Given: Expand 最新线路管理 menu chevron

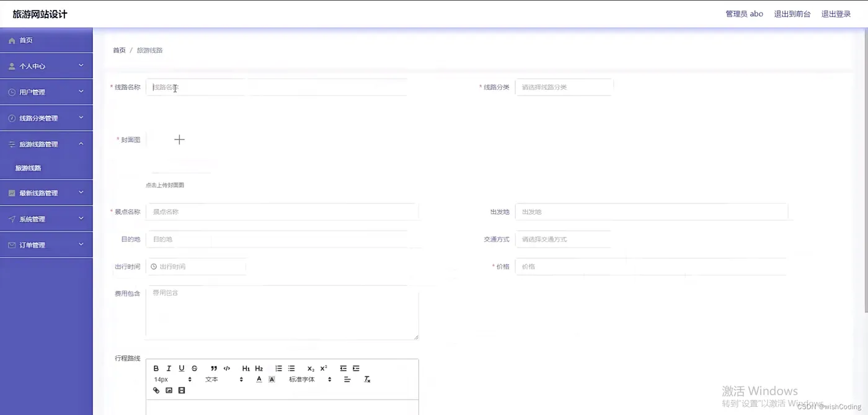Looking at the screenshot, I should tap(81, 193).
